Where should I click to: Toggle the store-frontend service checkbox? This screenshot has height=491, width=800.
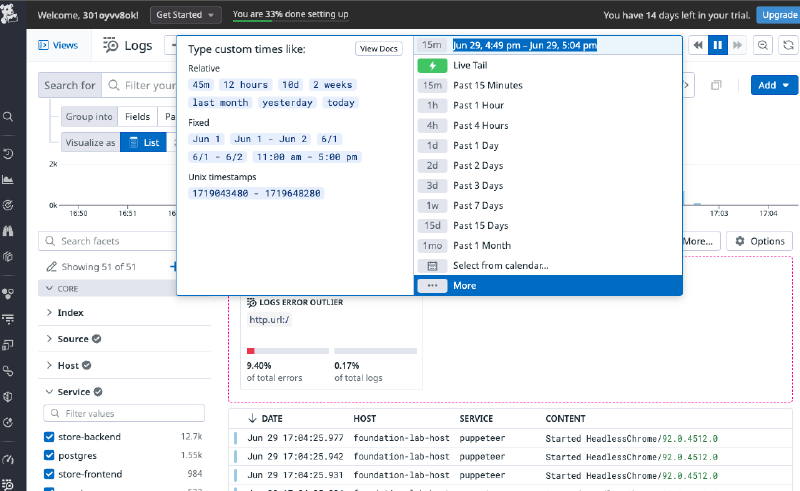click(x=49, y=474)
